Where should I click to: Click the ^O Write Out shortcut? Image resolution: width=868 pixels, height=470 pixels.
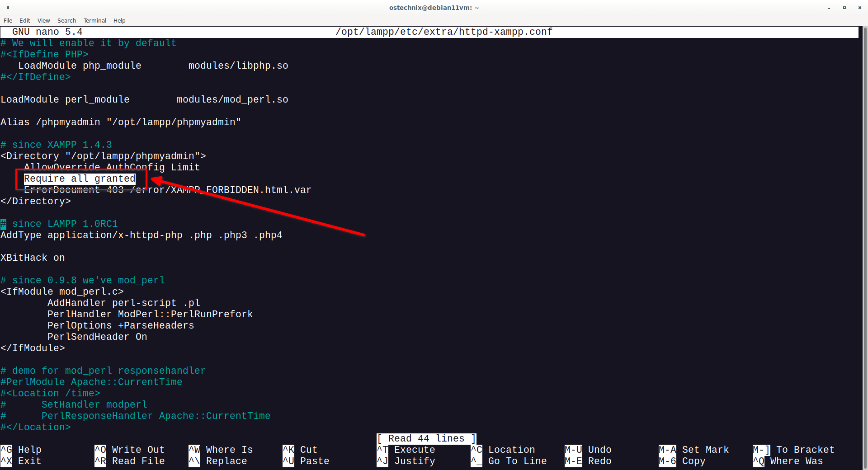pos(130,450)
